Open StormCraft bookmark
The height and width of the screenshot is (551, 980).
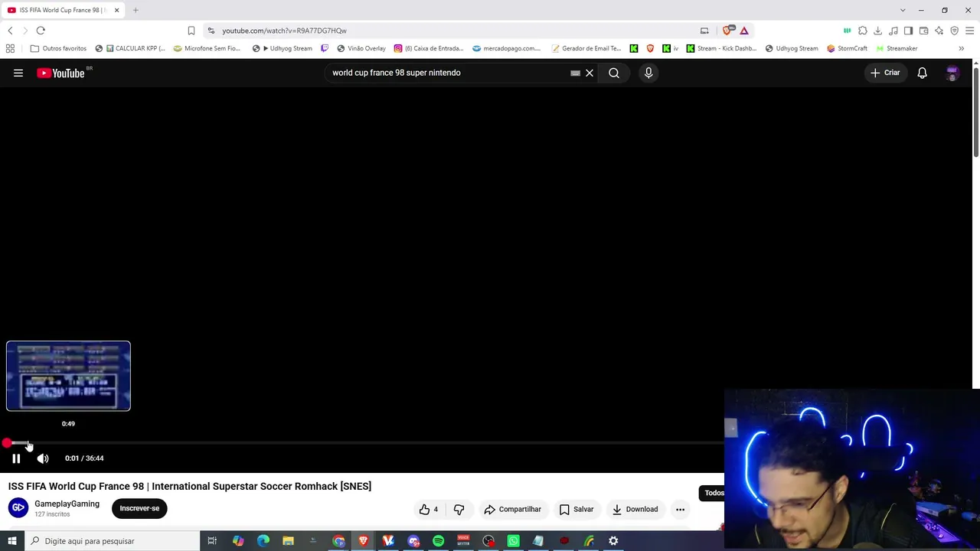[x=847, y=48]
